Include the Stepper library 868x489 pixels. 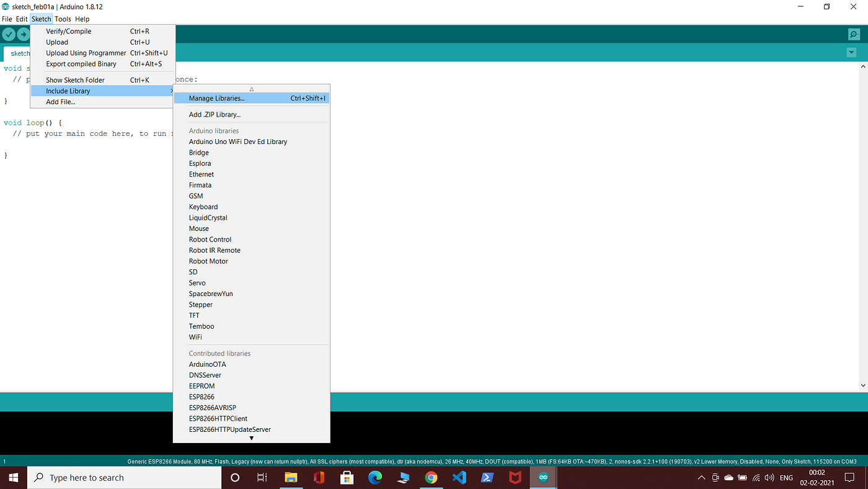click(x=251, y=305)
